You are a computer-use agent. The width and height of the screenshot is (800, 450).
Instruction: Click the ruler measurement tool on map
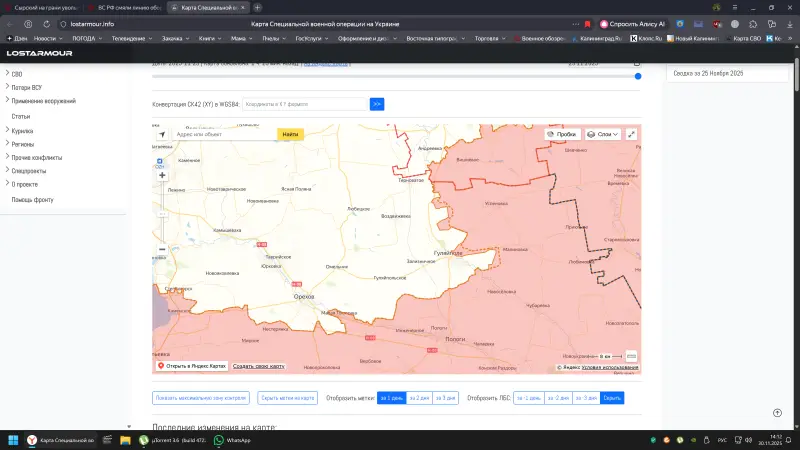pyautogui.click(x=631, y=356)
